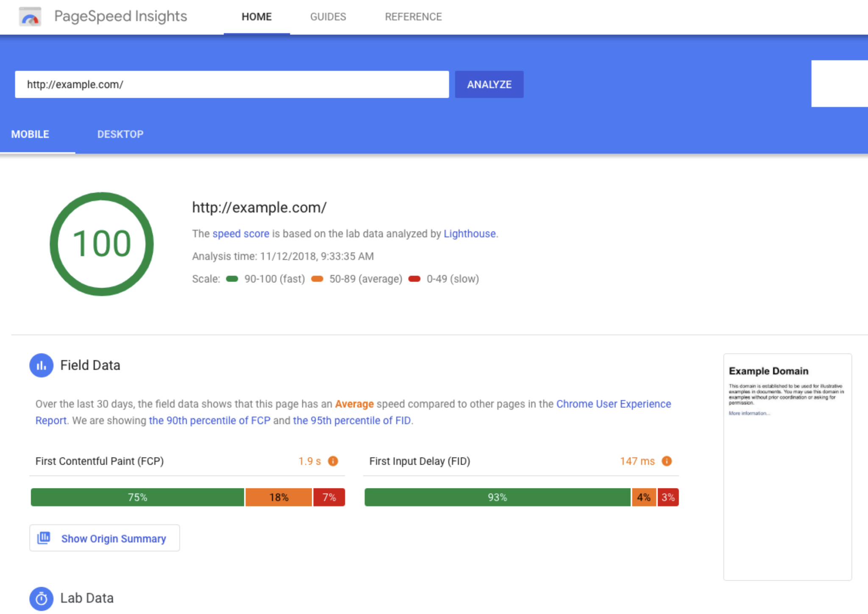Click the Lab Data stopwatch icon
The height and width of the screenshot is (614, 868).
(41, 599)
